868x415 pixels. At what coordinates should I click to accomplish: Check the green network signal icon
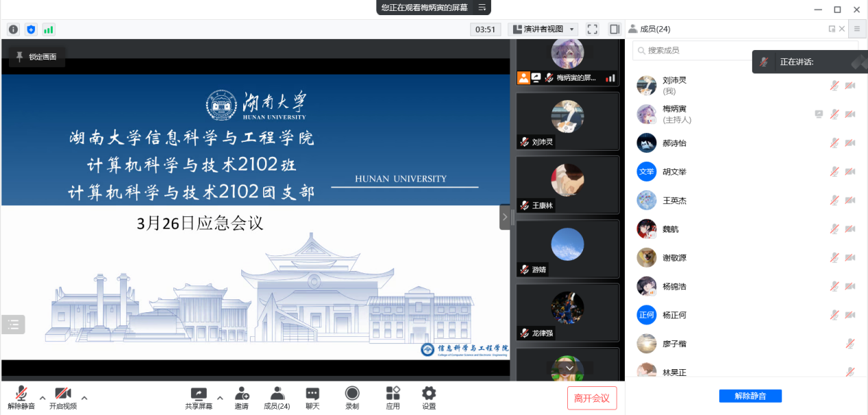tap(48, 29)
